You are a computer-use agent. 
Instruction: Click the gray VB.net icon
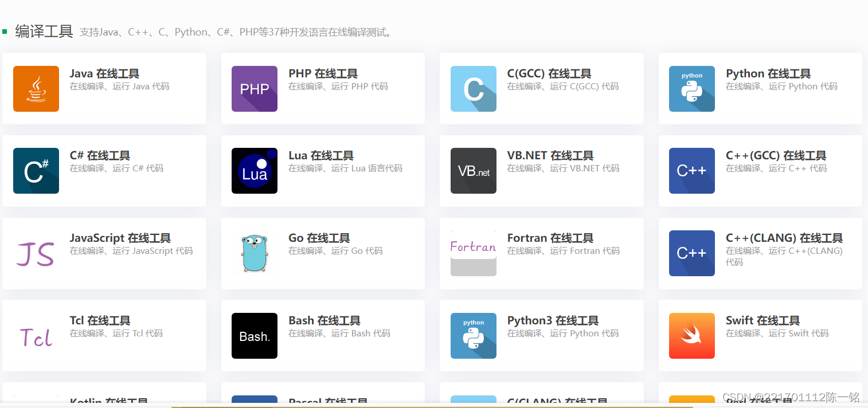click(x=474, y=171)
